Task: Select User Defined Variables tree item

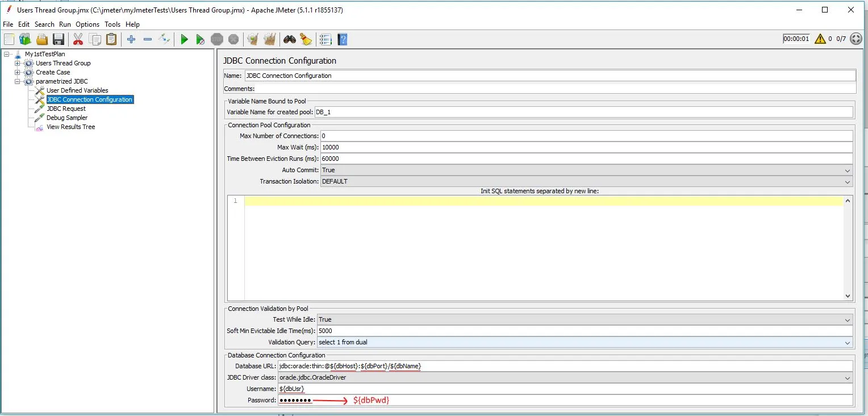Action: [x=77, y=90]
